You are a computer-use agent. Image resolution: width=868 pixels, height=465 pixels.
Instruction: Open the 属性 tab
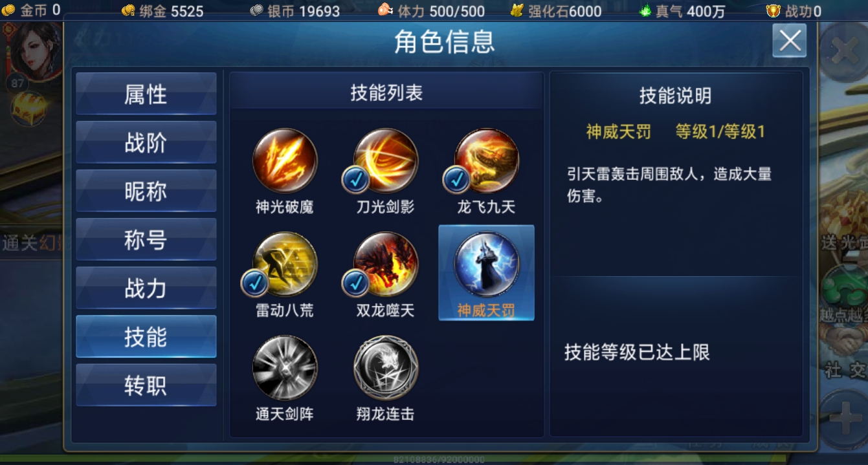(x=146, y=94)
